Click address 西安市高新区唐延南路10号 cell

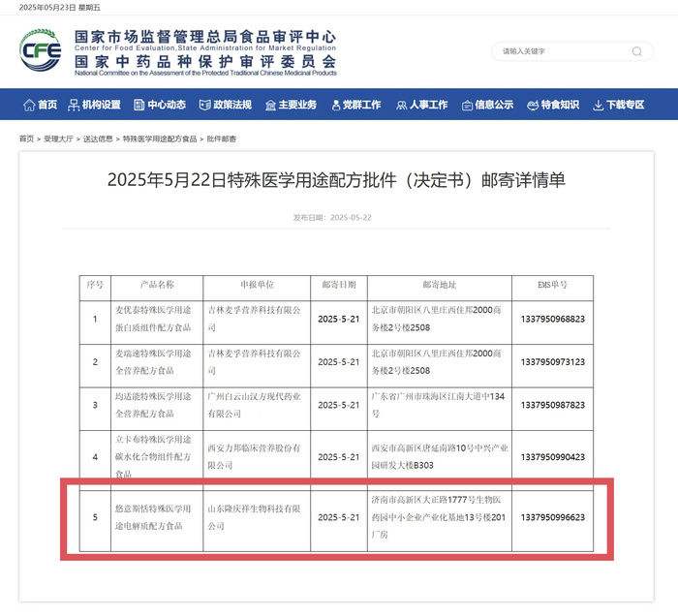click(x=440, y=457)
